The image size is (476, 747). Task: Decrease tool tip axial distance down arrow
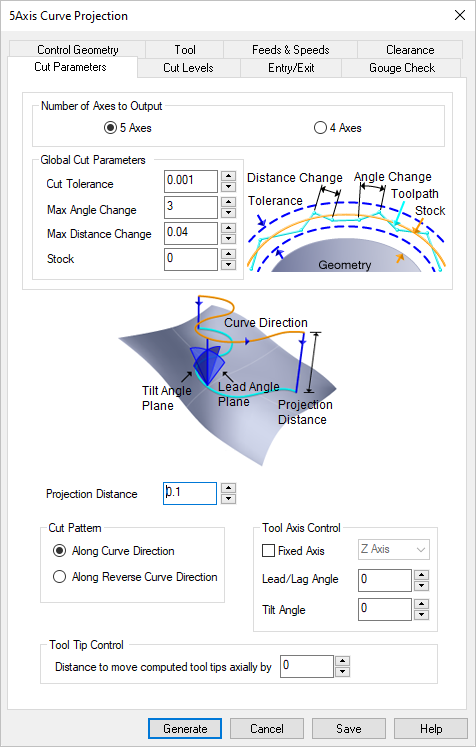(343, 672)
